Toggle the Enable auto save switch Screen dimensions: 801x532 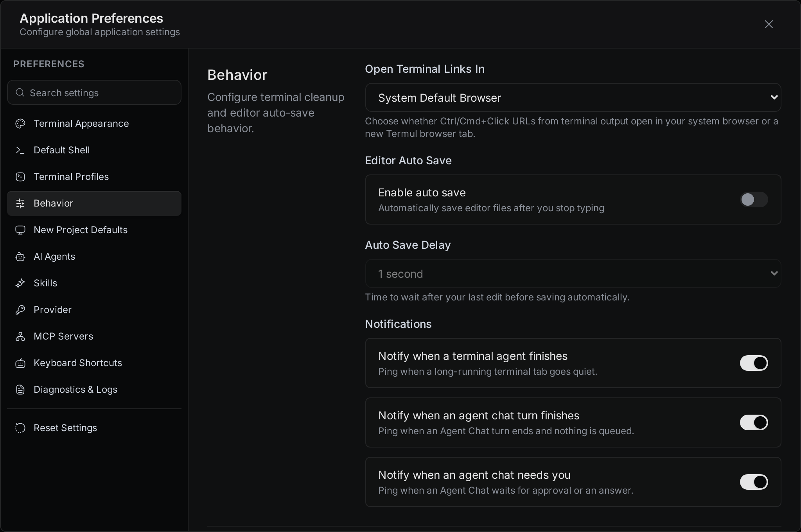tap(754, 199)
